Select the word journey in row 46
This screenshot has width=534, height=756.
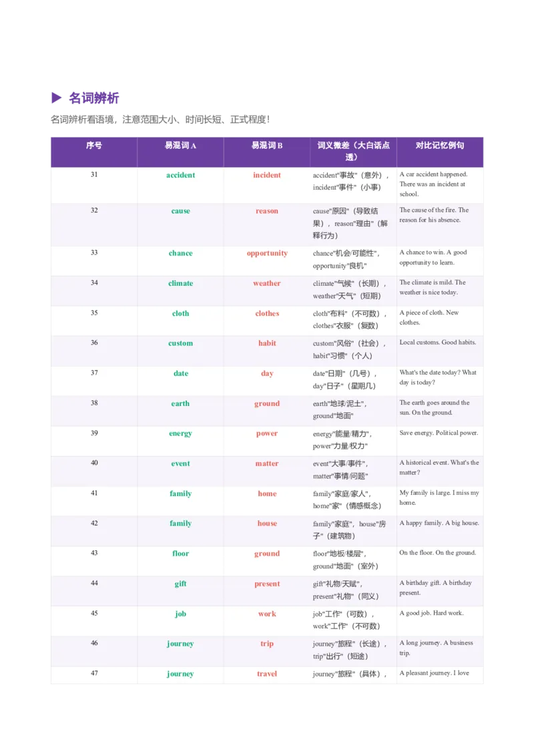click(181, 644)
